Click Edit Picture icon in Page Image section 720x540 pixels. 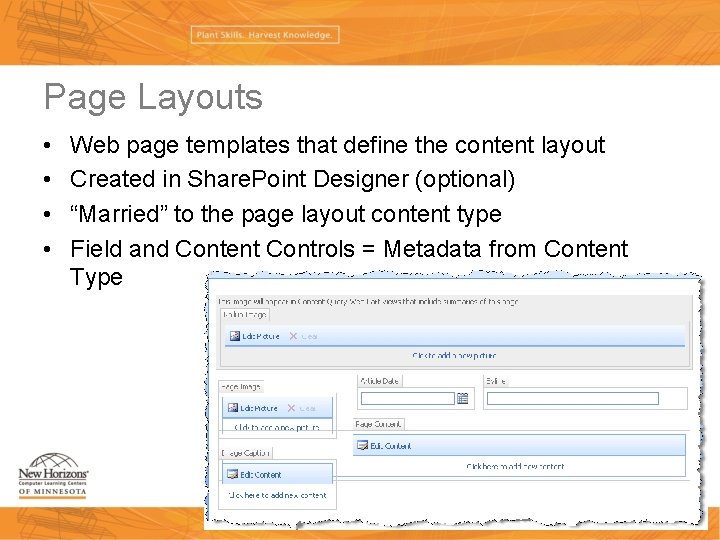(x=233, y=408)
